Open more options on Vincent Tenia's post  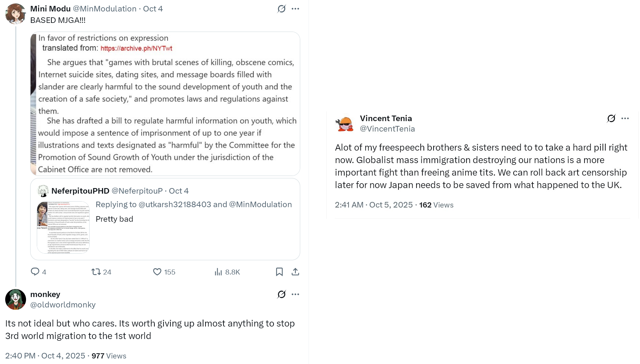pyautogui.click(x=625, y=118)
